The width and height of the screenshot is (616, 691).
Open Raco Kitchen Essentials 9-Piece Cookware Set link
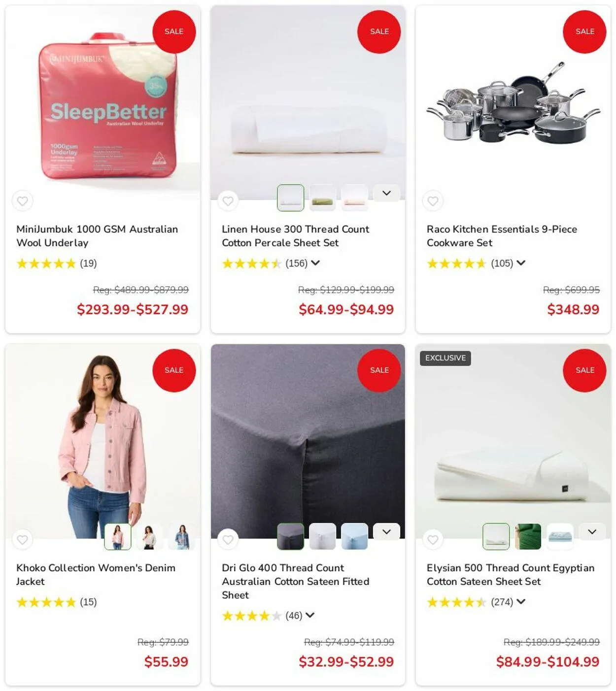coord(502,236)
